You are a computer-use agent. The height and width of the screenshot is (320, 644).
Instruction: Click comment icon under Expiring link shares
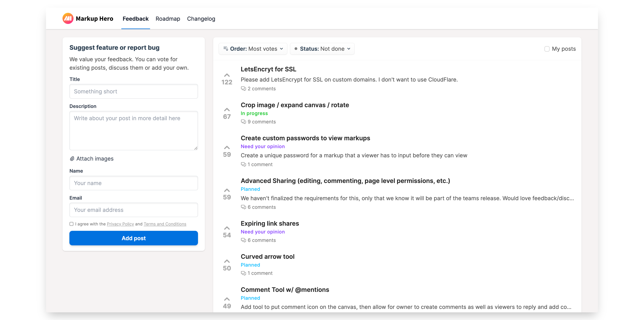[x=243, y=240]
